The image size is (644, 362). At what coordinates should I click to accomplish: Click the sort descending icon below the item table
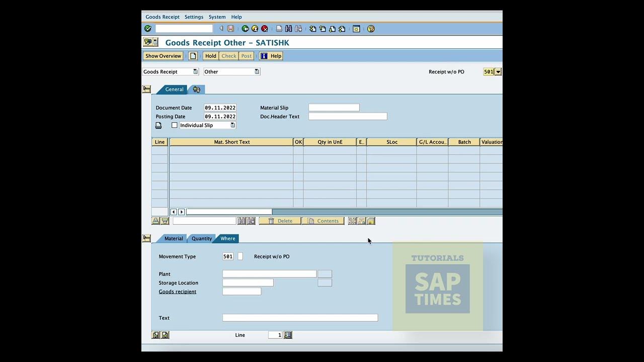[165, 221]
